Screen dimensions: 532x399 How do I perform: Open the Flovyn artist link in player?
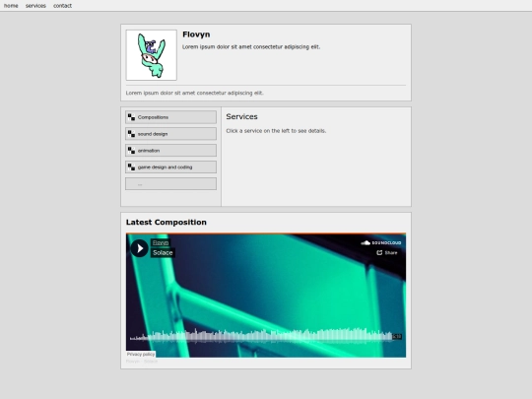(161, 243)
